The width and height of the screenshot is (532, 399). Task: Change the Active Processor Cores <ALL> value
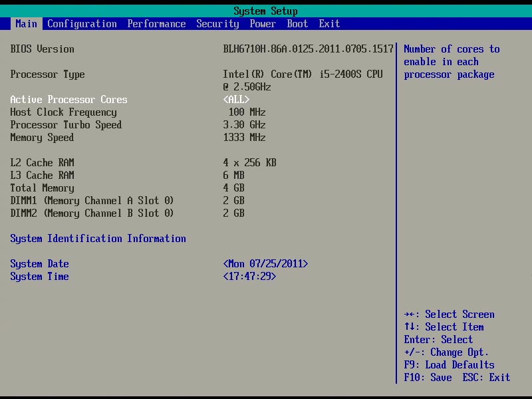click(236, 99)
